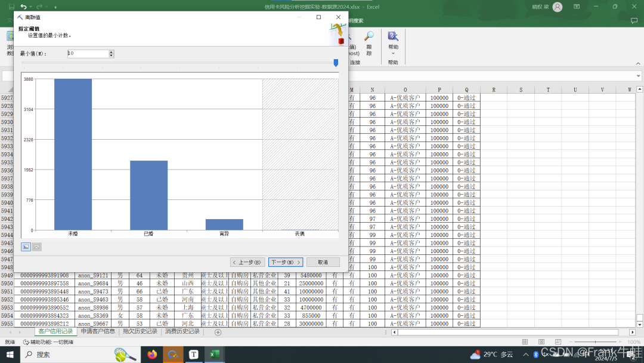This screenshot has height=363, width=644.
Task: Click the Excel icon in the taskbar
Action: [214, 355]
